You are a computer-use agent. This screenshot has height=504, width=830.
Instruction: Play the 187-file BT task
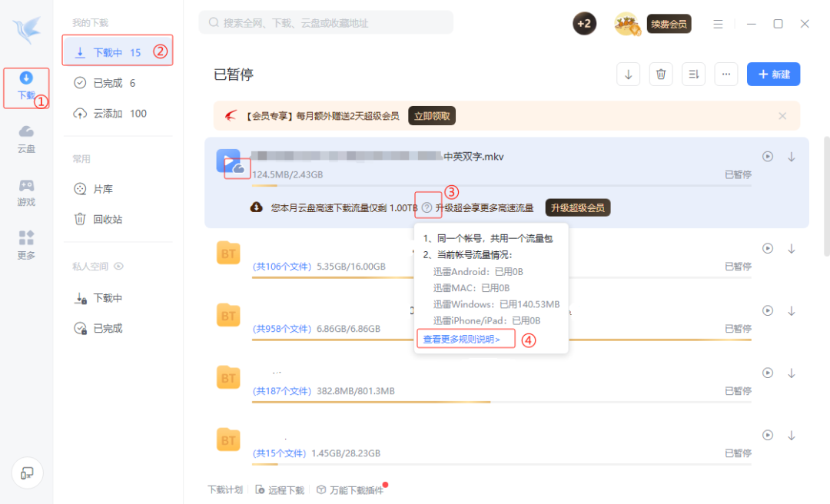[x=768, y=373]
